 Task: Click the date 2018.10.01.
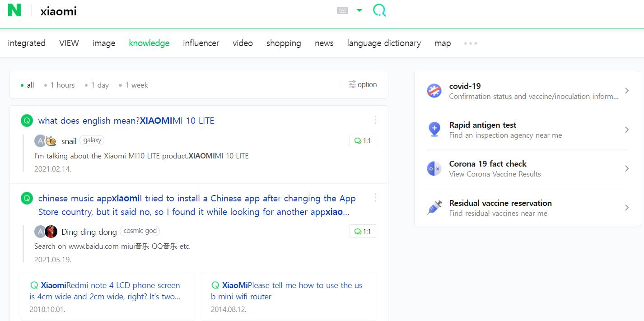point(47,309)
